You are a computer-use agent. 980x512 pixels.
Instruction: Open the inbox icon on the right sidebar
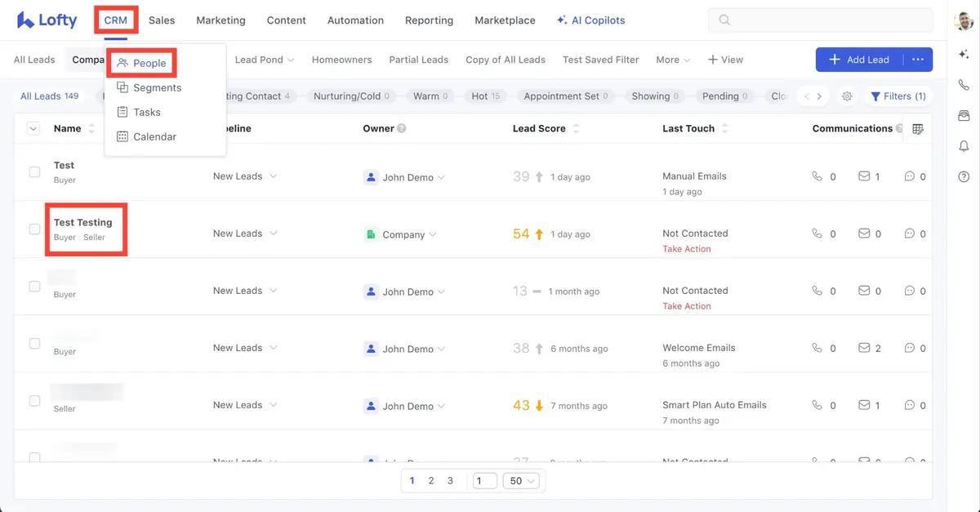tap(963, 115)
